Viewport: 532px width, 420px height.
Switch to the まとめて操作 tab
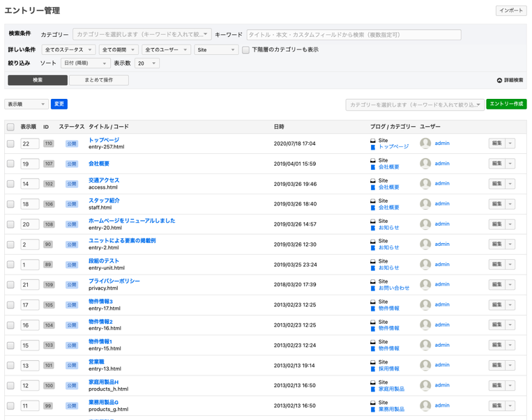point(99,80)
